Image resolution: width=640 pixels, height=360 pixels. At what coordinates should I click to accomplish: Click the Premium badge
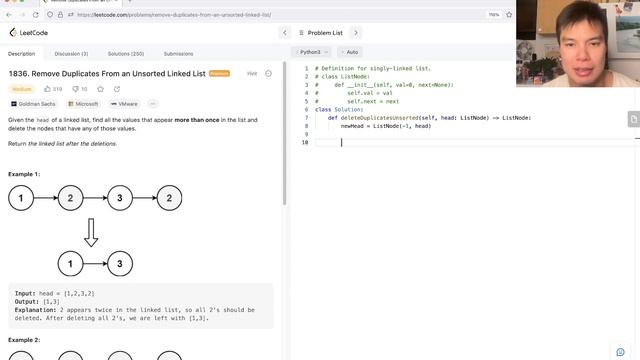tap(220, 73)
